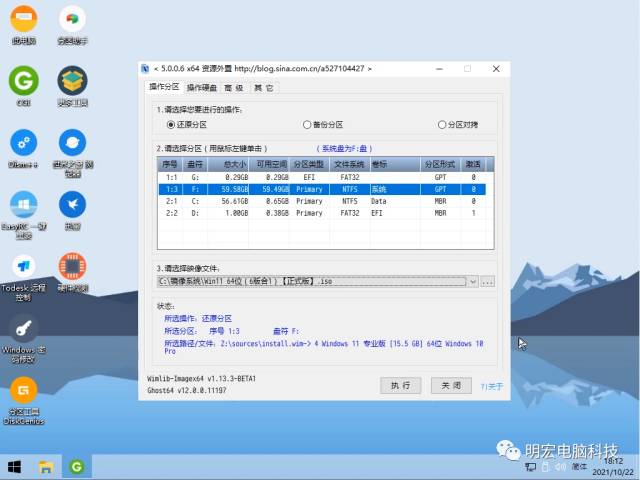640x480 pixels.
Task: Expand the image file path dropdown
Action: point(473,281)
